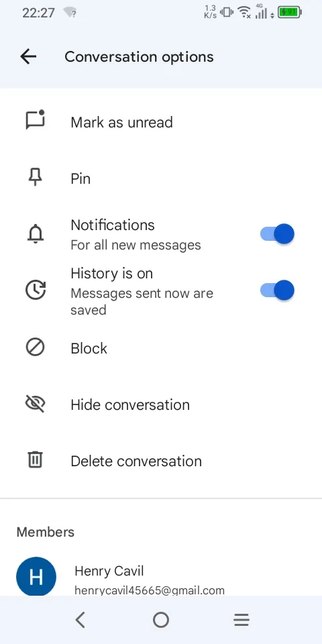Image resolution: width=322 pixels, height=644 pixels.
Task: Tap the trash can delete icon
Action: (x=36, y=460)
